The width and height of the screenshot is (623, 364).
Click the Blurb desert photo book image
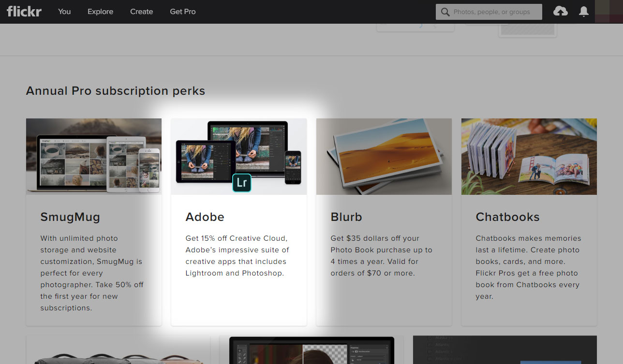tap(384, 156)
